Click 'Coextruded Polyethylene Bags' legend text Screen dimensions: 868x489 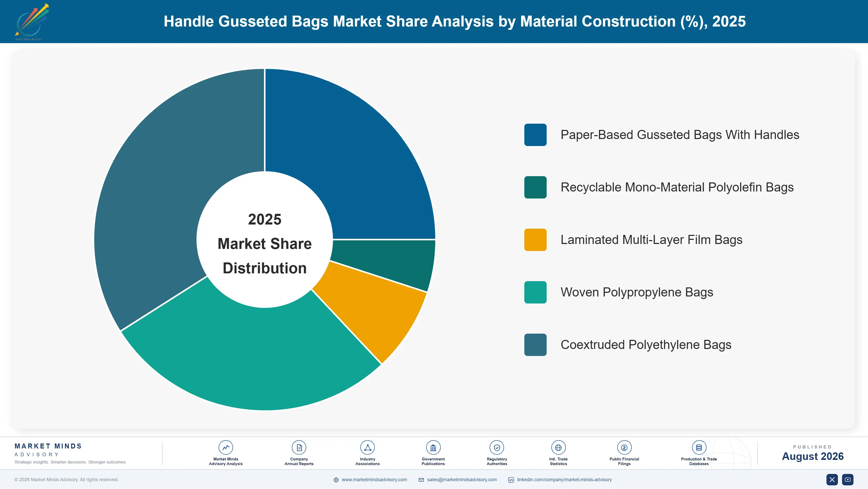coord(646,345)
